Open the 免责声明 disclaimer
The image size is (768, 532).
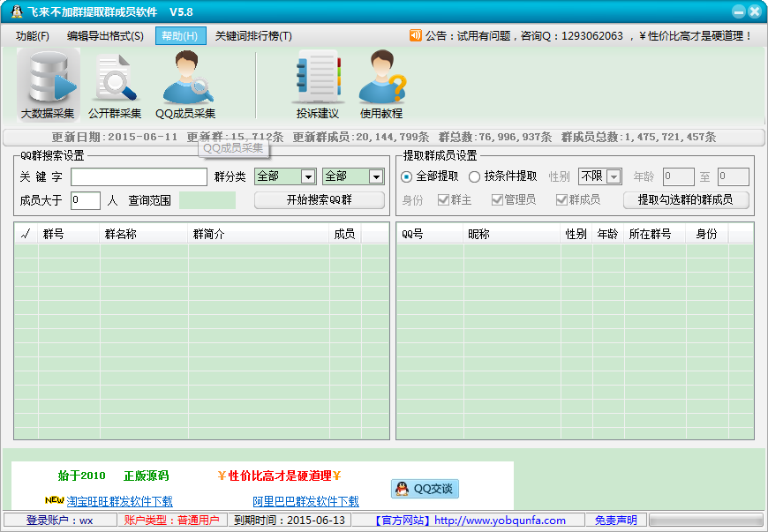pyautogui.click(x=615, y=521)
